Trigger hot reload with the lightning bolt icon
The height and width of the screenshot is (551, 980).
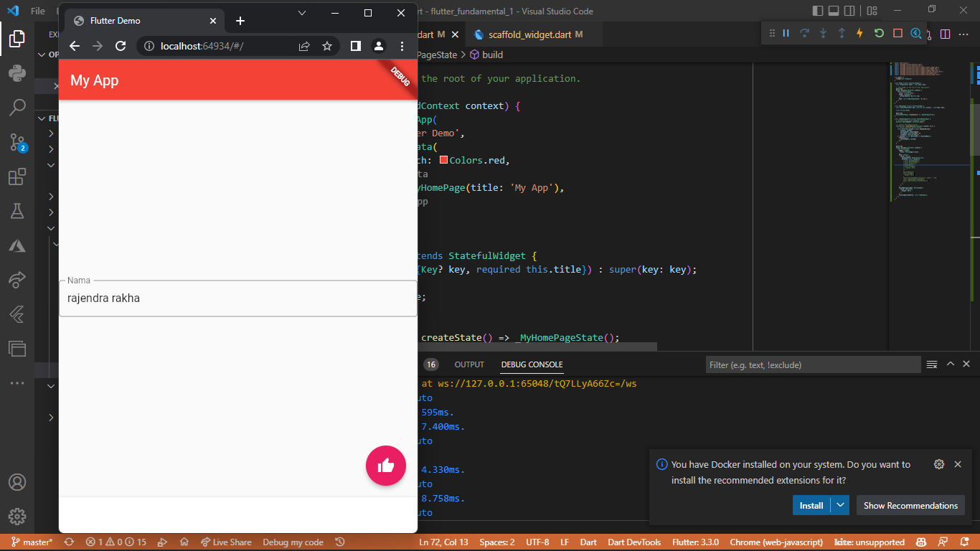click(860, 34)
